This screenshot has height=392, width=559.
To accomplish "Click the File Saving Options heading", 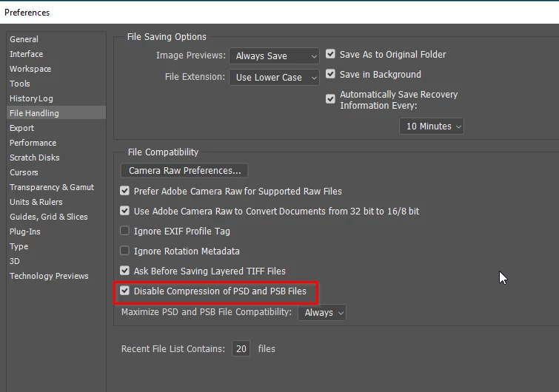I will (x=167, y=37).
